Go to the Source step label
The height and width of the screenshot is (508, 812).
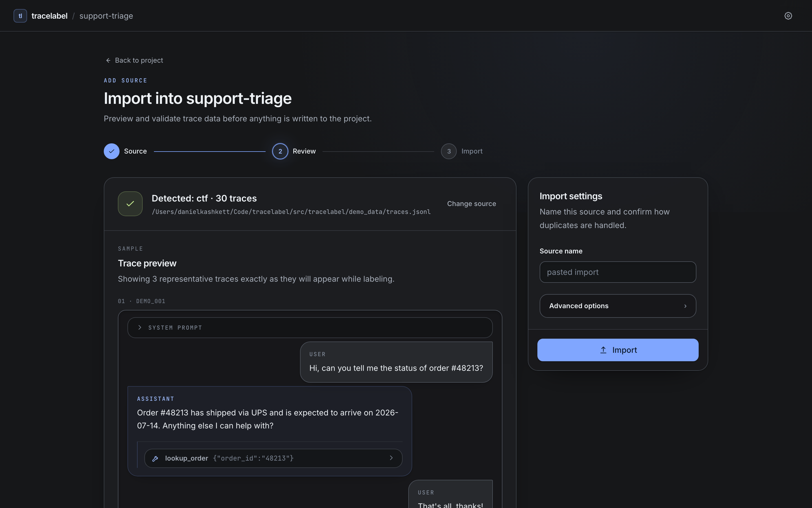click(x=135, y=151)
